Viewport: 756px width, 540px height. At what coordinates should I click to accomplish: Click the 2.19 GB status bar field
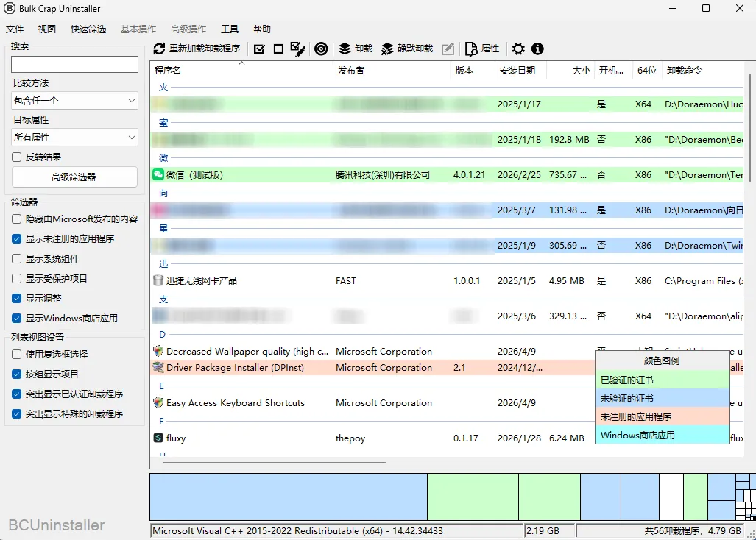[x=549, y=531]
